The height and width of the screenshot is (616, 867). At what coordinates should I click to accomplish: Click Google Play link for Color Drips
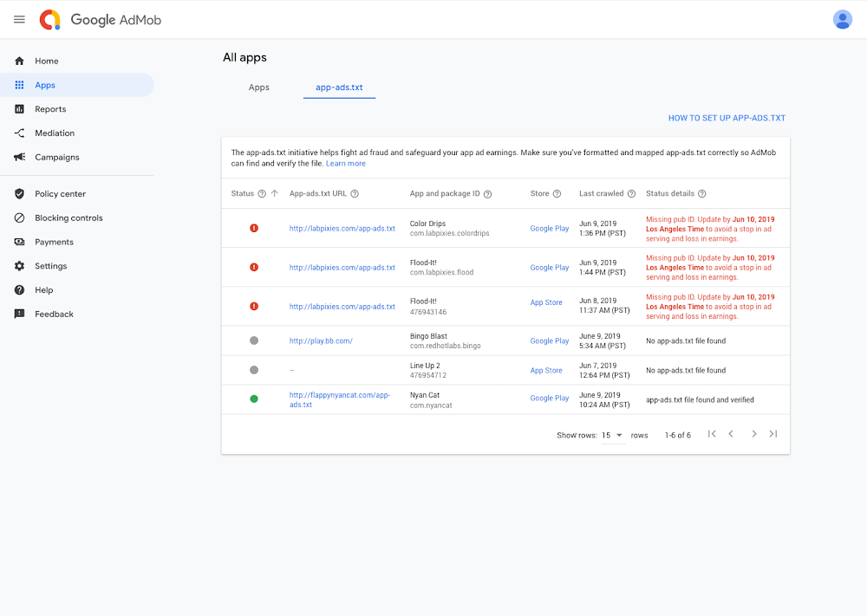pyautogui.click(x=550, y=228)
